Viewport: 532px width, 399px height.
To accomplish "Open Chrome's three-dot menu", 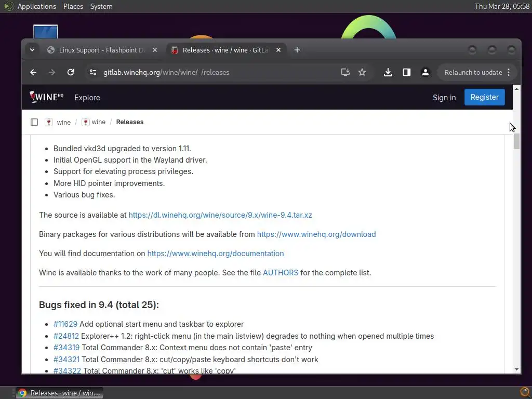I will coord(508,72).
